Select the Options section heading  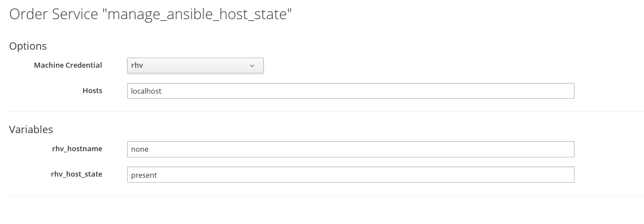pos(28,46)
